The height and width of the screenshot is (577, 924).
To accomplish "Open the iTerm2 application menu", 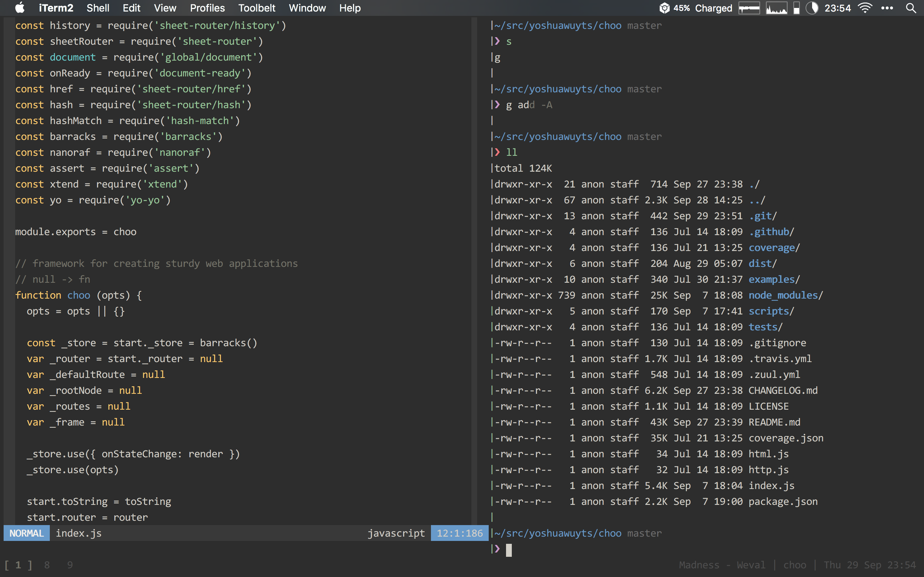I will click(56, 8).
